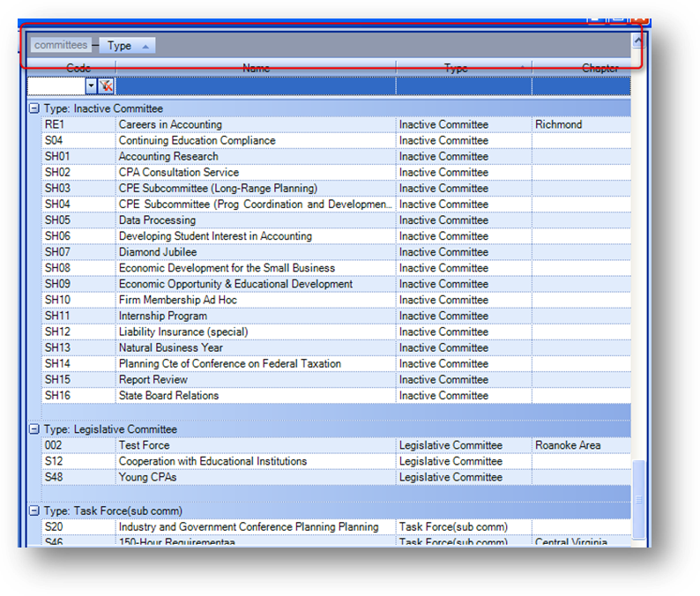Click the Type group-by chip

(x=127, y=46)
